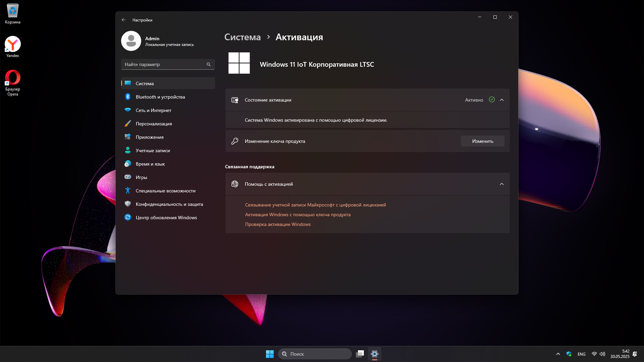Click the Изменить product key button
The height and width of the screenshot is (362, 644).
point(482,141)
